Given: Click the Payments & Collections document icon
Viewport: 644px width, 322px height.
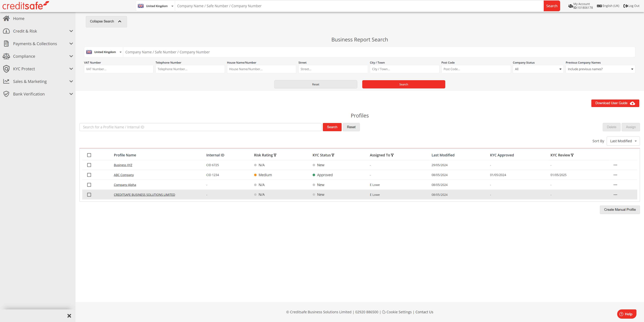Looking at the screenshot, I should [x=7, y=43].
